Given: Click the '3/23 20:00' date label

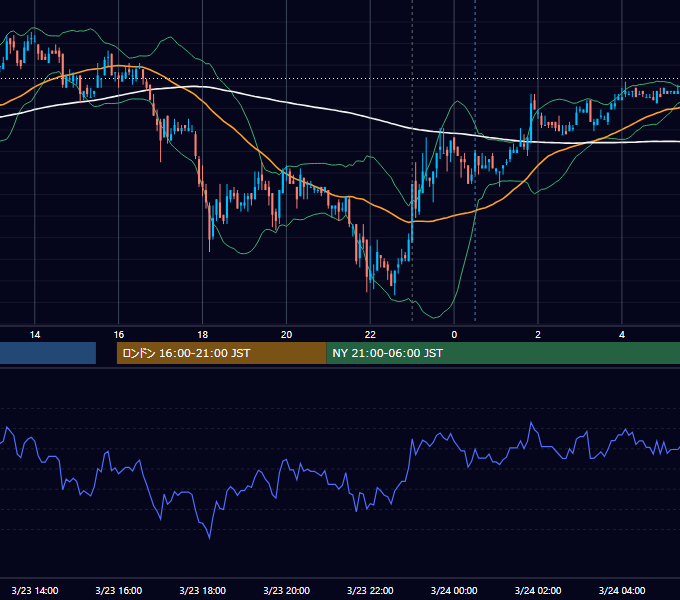Looking at the screenshot, I should [286, 590].
